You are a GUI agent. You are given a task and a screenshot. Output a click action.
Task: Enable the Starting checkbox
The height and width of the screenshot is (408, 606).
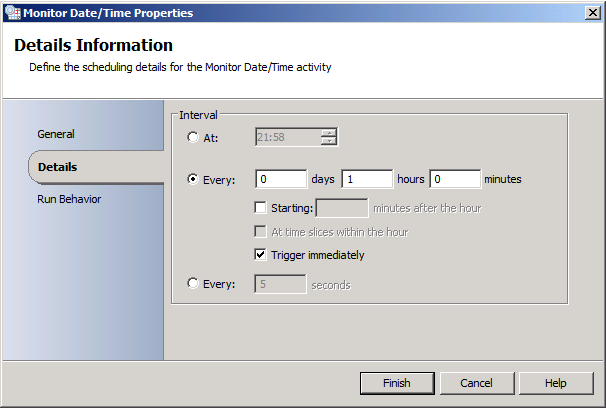261,208
